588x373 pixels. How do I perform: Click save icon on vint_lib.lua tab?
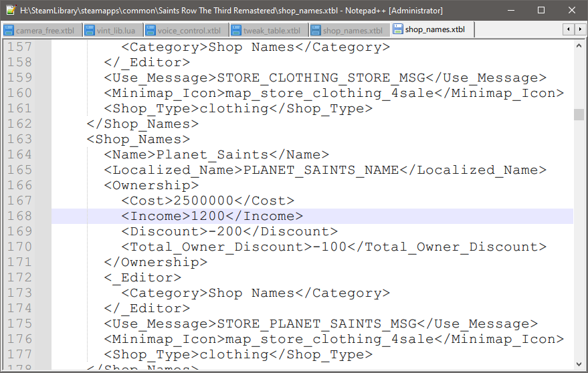[x=90, y=30]
